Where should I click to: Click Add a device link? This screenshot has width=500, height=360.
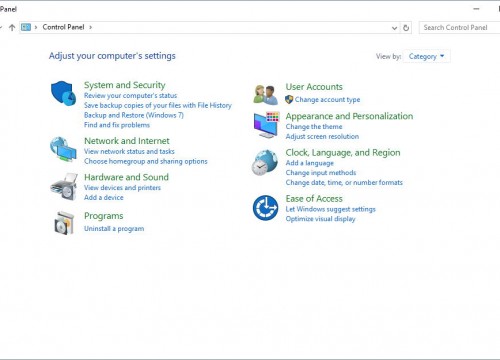tap(104, 197)
